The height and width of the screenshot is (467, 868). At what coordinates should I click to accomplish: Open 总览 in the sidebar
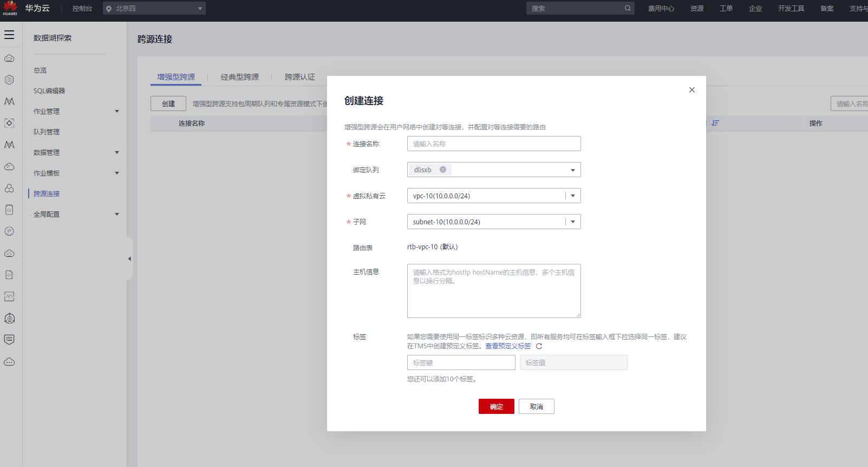(40, 70)
